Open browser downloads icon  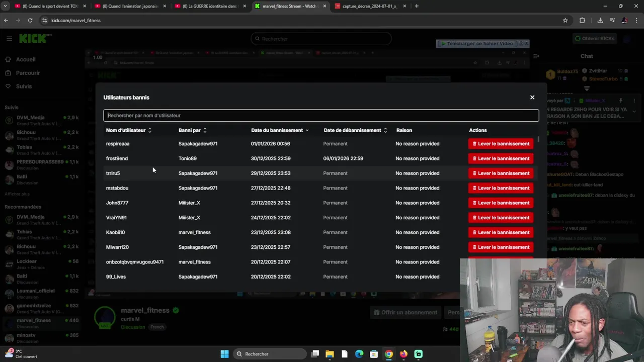point(600,21)
